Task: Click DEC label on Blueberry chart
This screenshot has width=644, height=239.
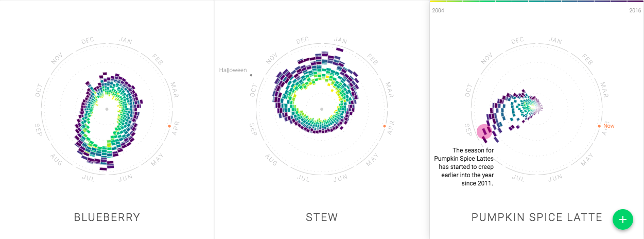Action: pyautogui.click(x=88, y=41)
